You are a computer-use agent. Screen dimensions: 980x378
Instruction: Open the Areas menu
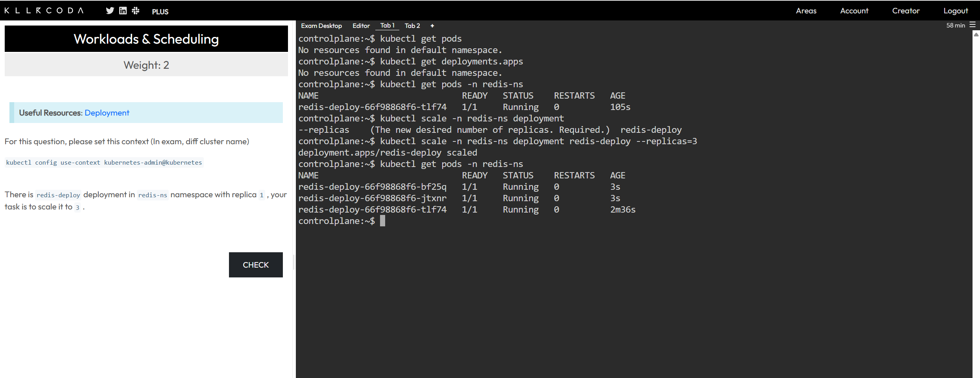[x=806, y=11]
